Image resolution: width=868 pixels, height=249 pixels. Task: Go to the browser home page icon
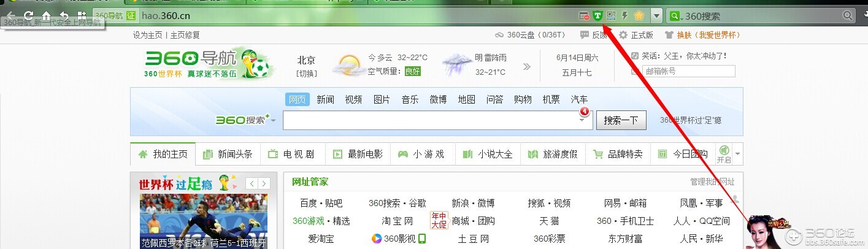pos(47,15)
